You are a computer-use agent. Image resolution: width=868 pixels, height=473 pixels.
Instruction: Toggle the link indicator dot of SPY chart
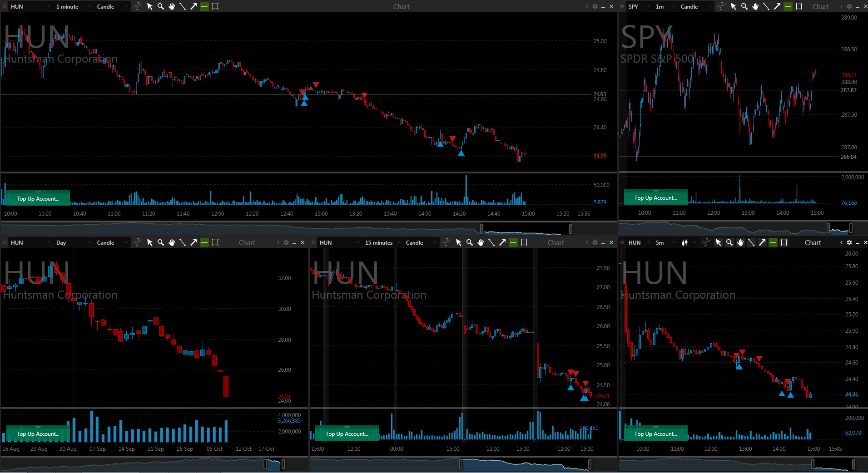622,6
